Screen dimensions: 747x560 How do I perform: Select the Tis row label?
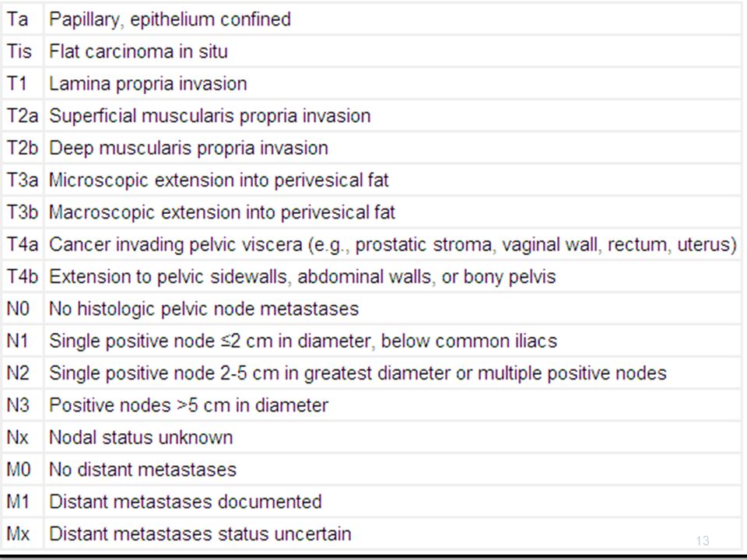19,51
